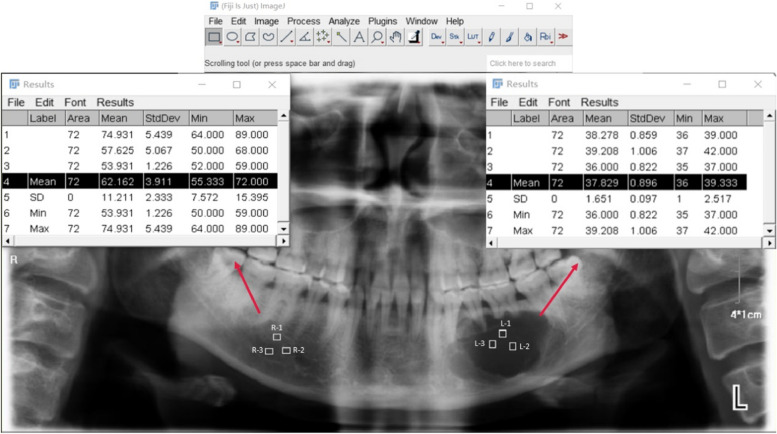Click Min column header in right Results

[x=687, y=119]
